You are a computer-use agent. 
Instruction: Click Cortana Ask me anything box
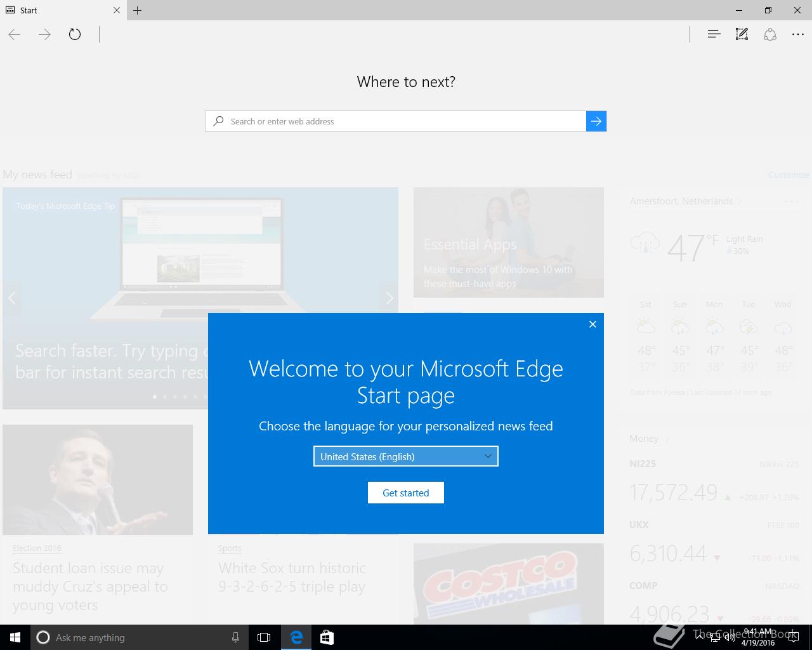click(x=140, y=637)
